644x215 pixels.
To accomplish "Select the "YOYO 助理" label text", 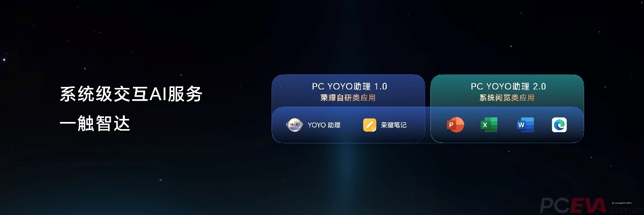I will pos(324,125).
